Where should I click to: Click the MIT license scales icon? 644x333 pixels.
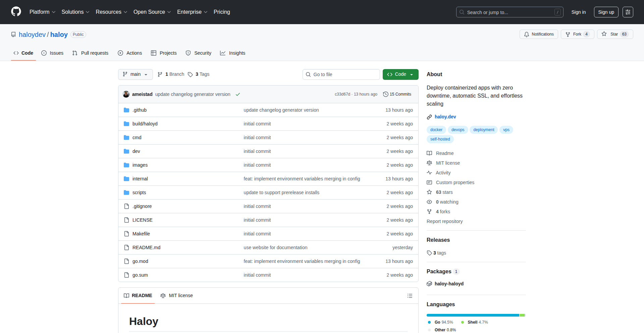click(429, 163)
